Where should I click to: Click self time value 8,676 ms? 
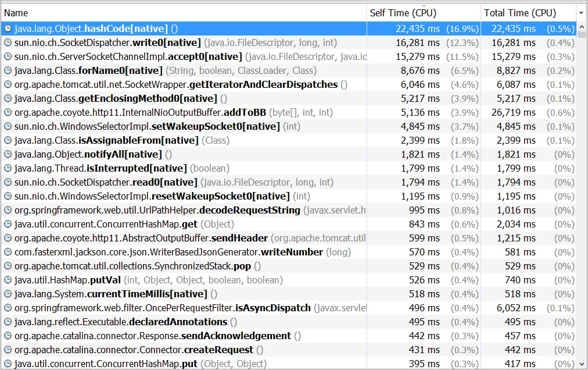(420, 70)
